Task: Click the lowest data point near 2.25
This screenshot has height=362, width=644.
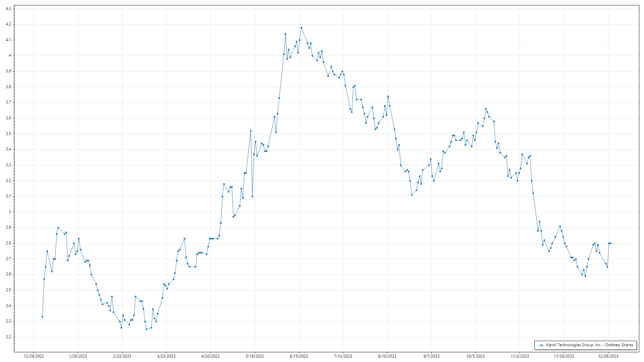Action: click(147, 329)
